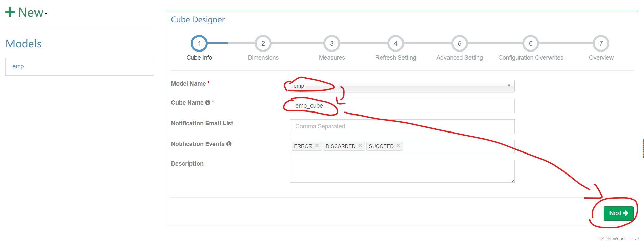Click the green plus icon beside New
The image size is (644, 244).
point(10,12)
